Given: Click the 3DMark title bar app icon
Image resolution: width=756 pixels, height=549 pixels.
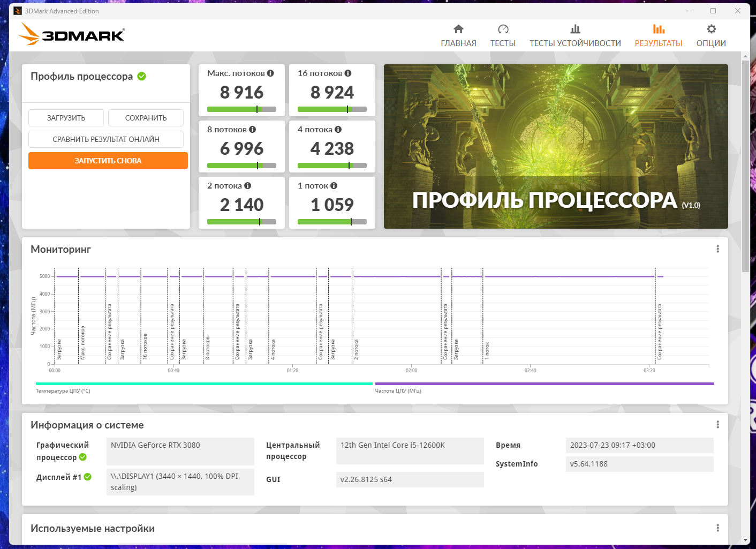Looking at the screenshot, I should click(x=18, y=11).
